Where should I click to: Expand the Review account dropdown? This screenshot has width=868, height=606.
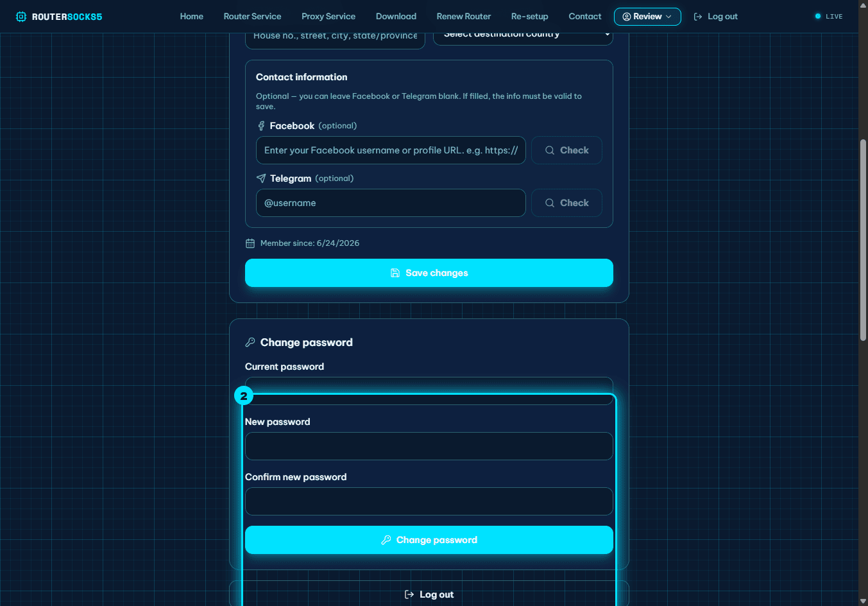point(647,17)
